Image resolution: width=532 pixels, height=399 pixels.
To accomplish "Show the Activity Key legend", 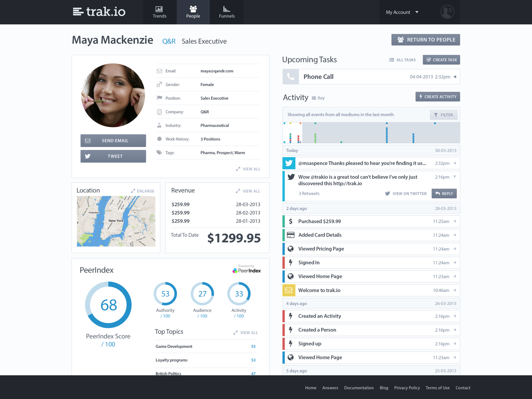I will pyautogui.click(x=318, y=98).
